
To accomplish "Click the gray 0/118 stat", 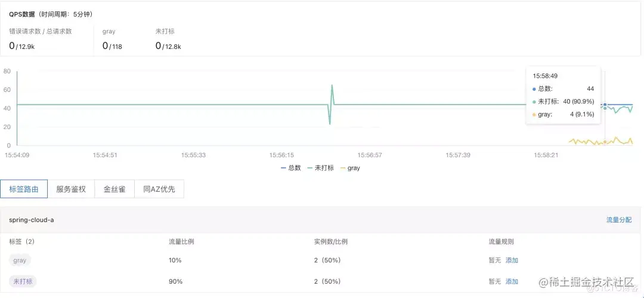I will [x=112, y=46].
